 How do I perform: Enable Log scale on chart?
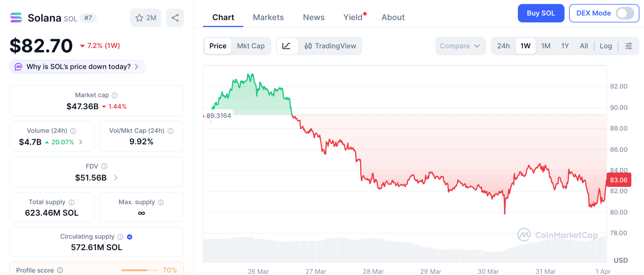click(606, 46)
